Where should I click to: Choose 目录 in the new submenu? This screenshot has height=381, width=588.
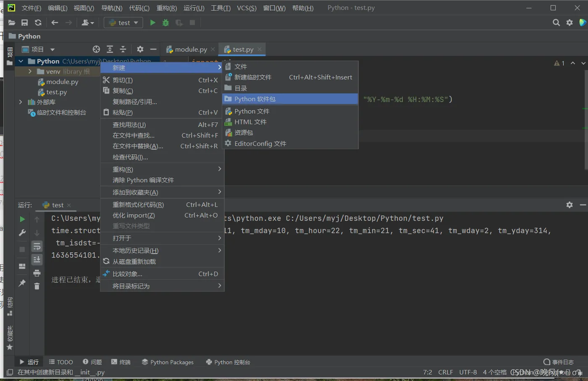(290, 88)
